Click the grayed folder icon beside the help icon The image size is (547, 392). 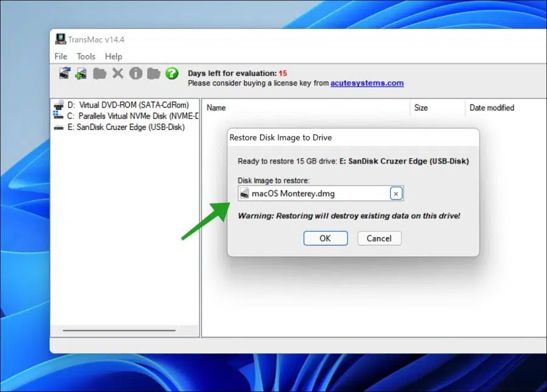point(154,74)
